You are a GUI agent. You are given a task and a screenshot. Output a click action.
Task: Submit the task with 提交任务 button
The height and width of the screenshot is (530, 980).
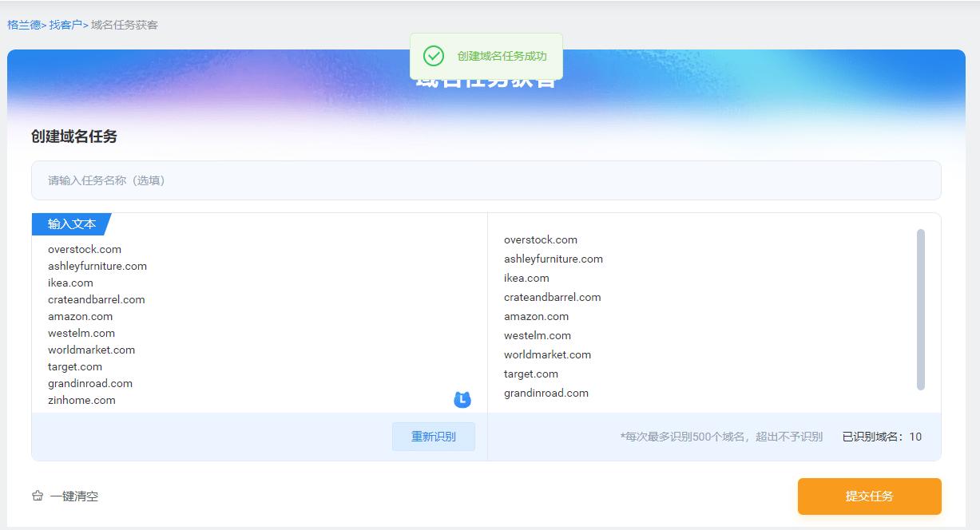[x=868, y=496]
